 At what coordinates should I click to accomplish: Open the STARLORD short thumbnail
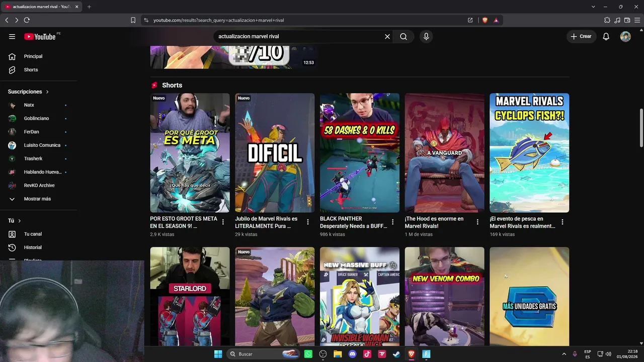190,296
